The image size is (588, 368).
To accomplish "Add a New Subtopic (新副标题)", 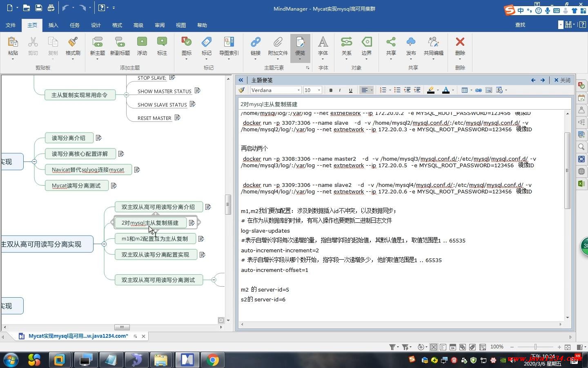I will pyautogui.click(x=120, y=42).
